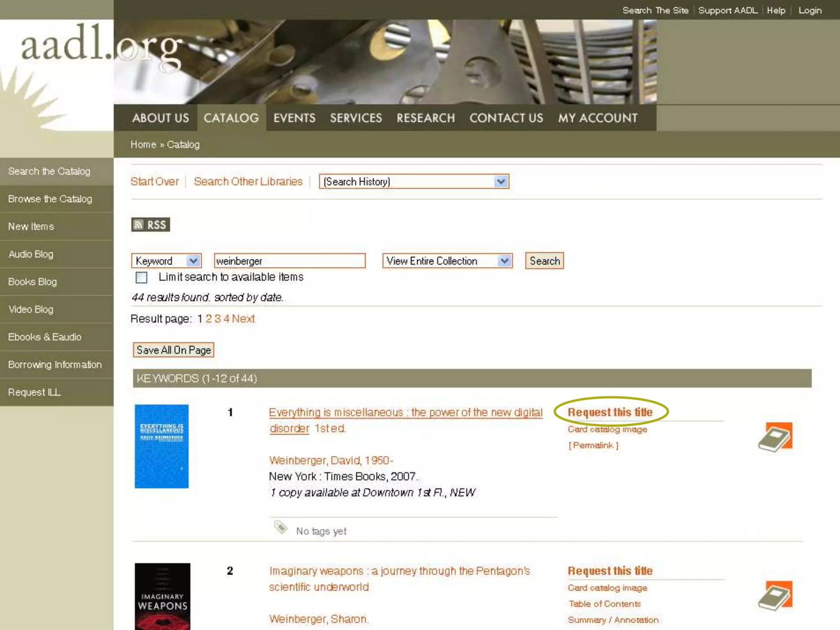The width and height of the screenshot is (840, 630).
Task: Click the tag icon beside No tags yet
Action: coord(281,527)
